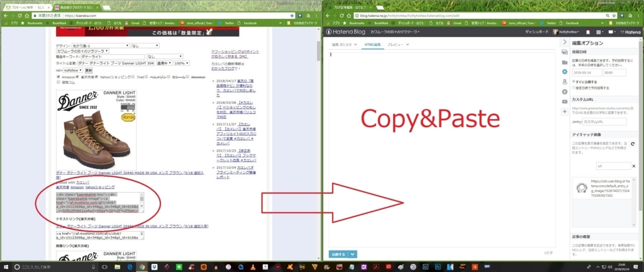Open the Windows Start menu
Screen dimensions: 644x272
point(6,267)
